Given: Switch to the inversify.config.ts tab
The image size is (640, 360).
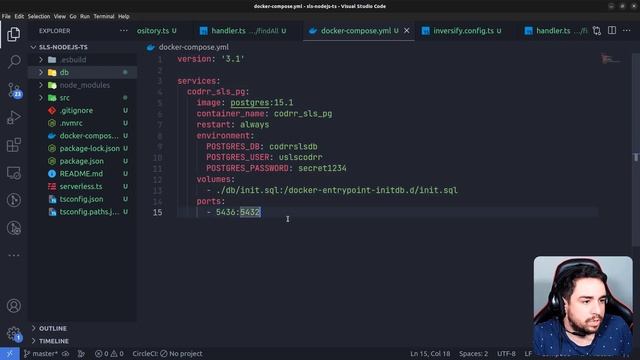Looking at the screenshot, I should point(463,31).
